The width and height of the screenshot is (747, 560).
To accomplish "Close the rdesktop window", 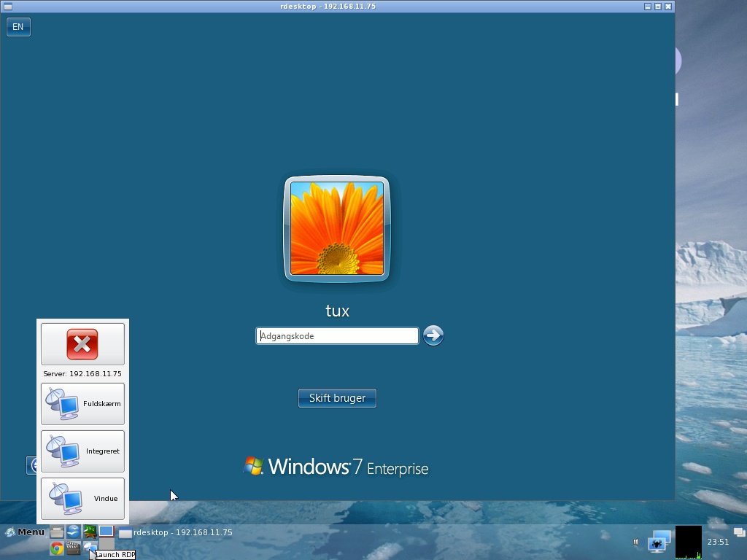I will point(668,7).
